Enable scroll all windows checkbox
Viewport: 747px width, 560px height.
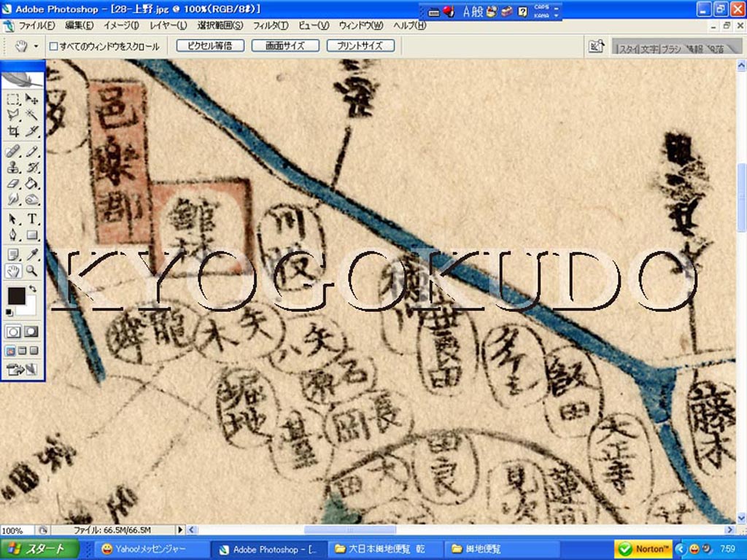click(x=54, y=46)
